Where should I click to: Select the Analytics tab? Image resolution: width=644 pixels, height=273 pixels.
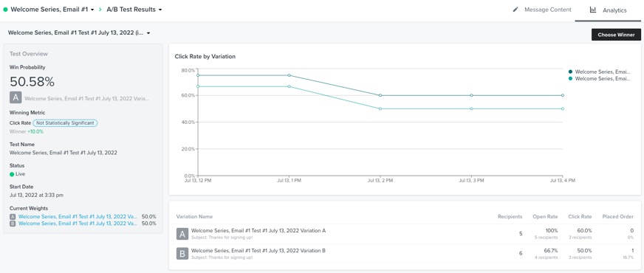coord(609,10)
